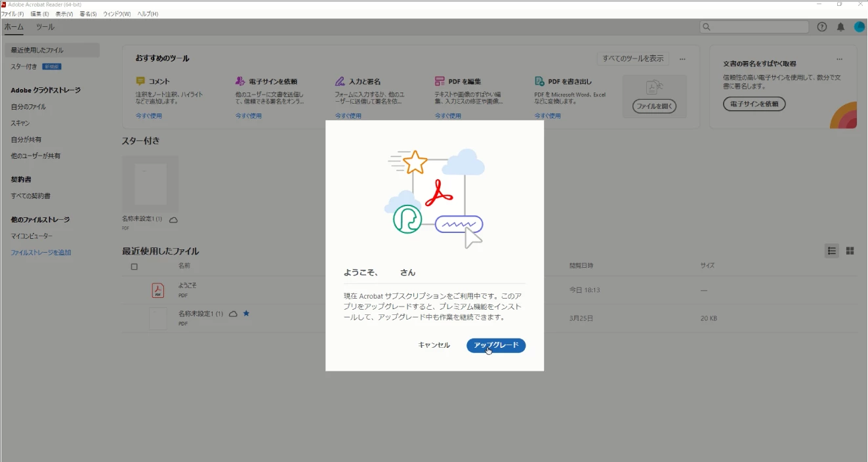
Task: Switch to list view
Action: click(832, 251)
